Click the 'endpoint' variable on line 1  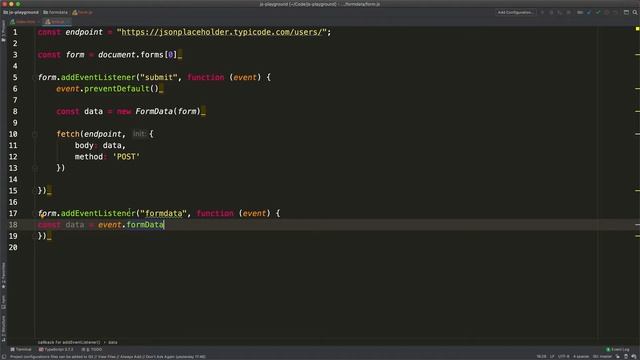(x=84, y=32)
